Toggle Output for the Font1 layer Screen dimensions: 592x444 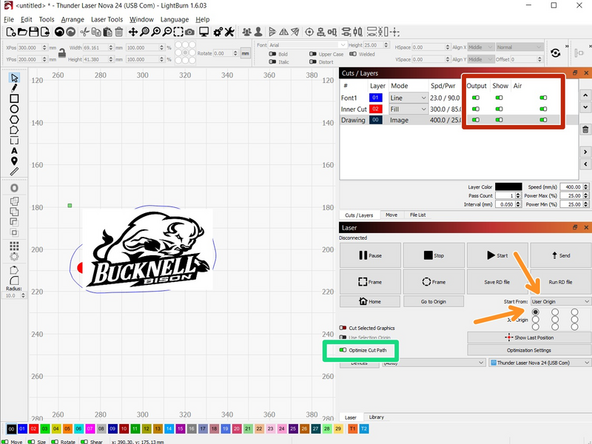[476, 98]
